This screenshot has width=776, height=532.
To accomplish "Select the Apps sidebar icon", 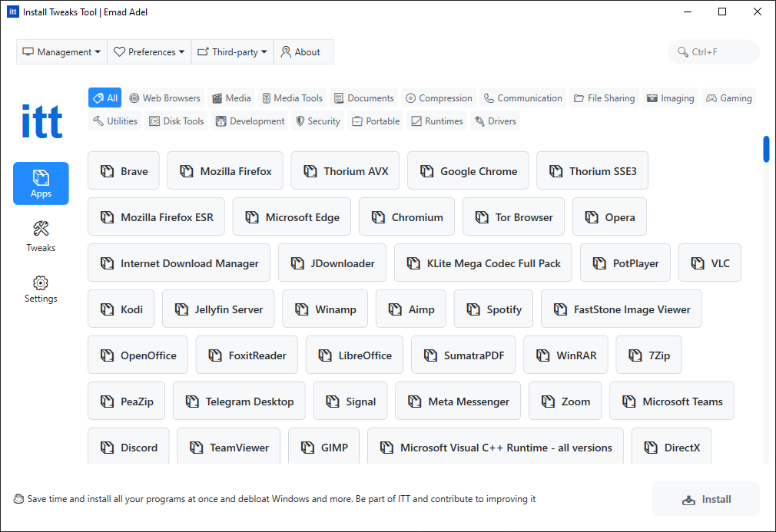I will 41,183.
